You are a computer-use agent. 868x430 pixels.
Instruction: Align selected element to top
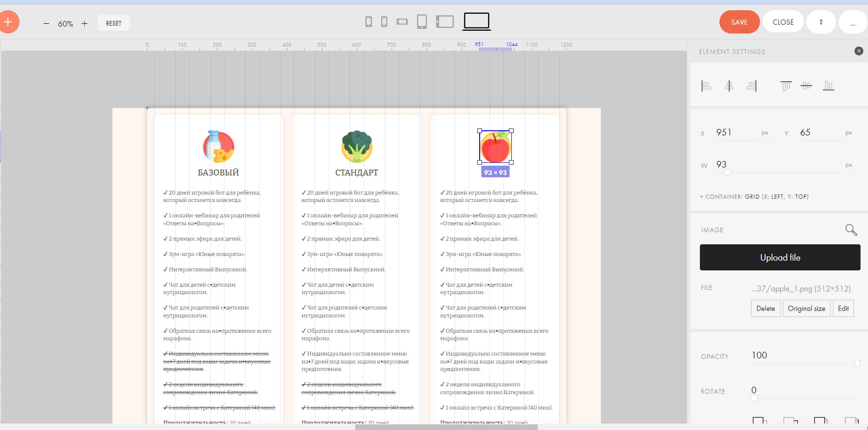(x=786, y=86)
